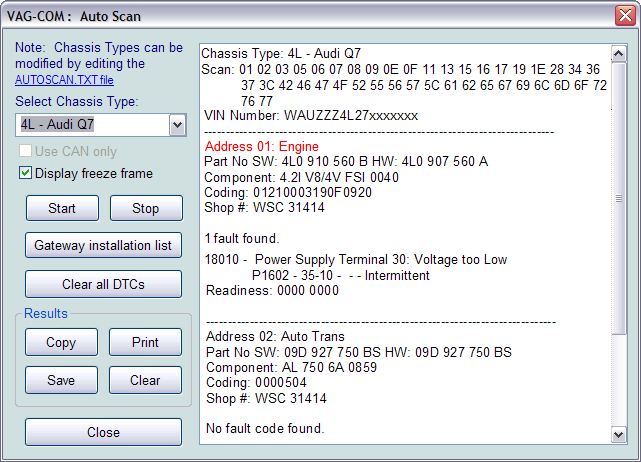Click the VIN Number line

[x=311, y=116]
